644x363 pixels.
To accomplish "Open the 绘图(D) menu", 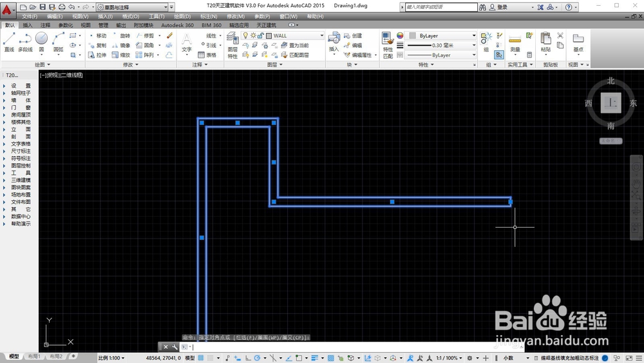I will pos(182,17).
